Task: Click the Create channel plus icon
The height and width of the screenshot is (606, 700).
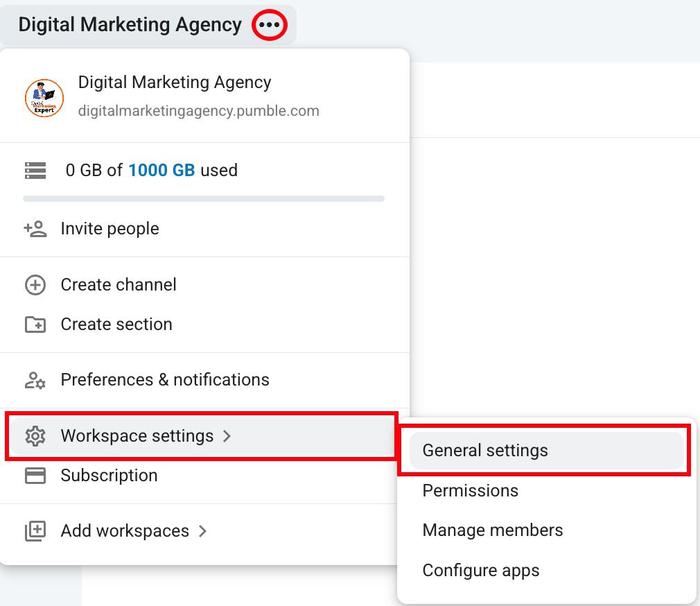Action: pyautogui.click(x=35, y=285)
